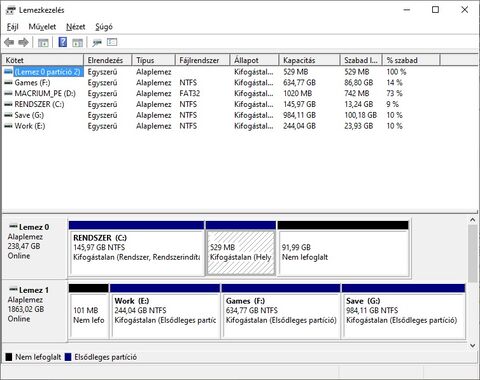Minimize the Lemezkezelés window

[407, 10]
